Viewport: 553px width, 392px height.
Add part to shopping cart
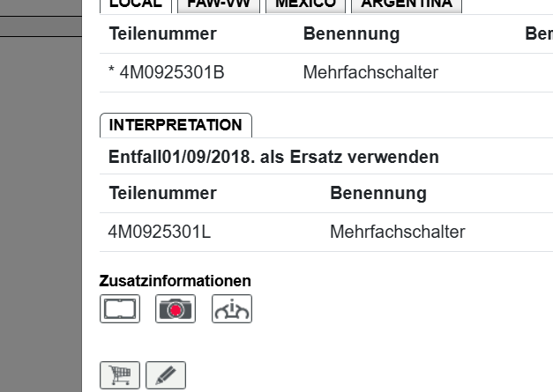[120, 375]
